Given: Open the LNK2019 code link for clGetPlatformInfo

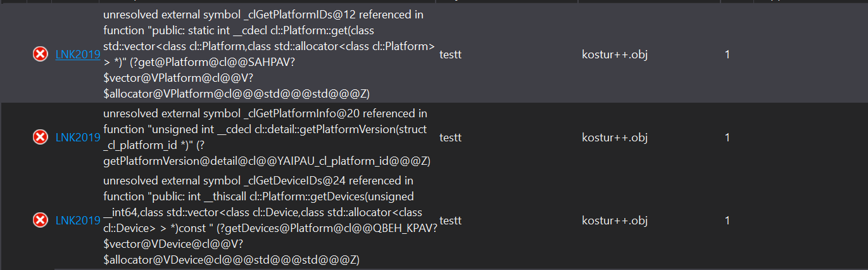Looking at the screenshot, I should coord(78,137).
